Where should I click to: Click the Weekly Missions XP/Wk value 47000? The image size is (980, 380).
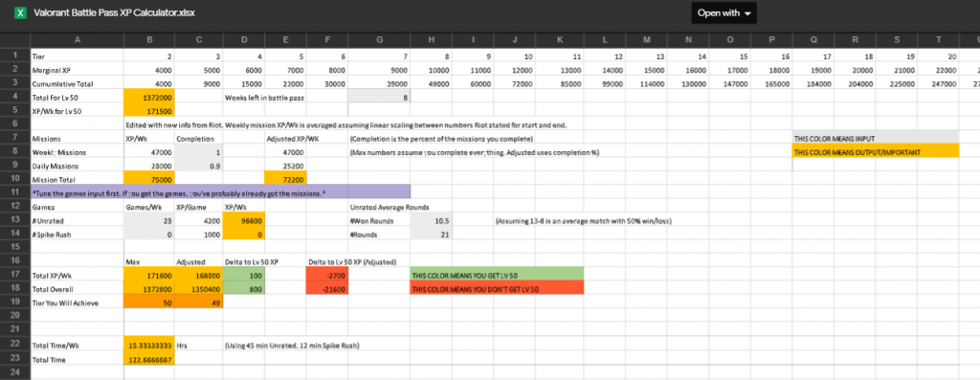tap(148, 152)
